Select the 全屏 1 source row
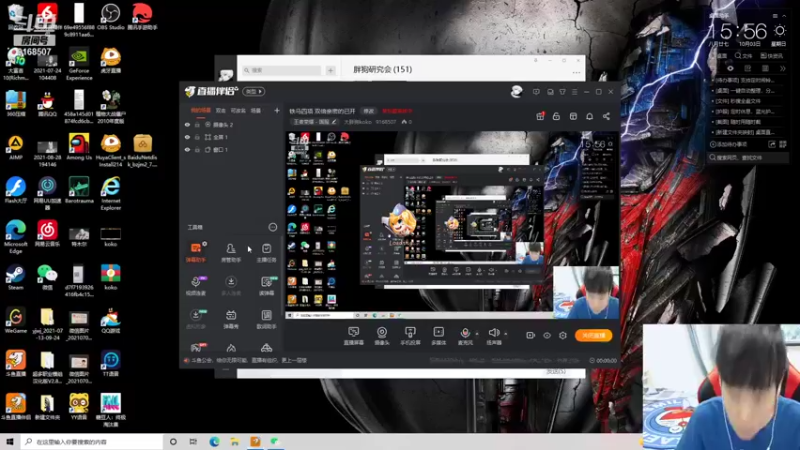Image resolution: width=800 pixels, height=450 pixels. tap(231, 137)
